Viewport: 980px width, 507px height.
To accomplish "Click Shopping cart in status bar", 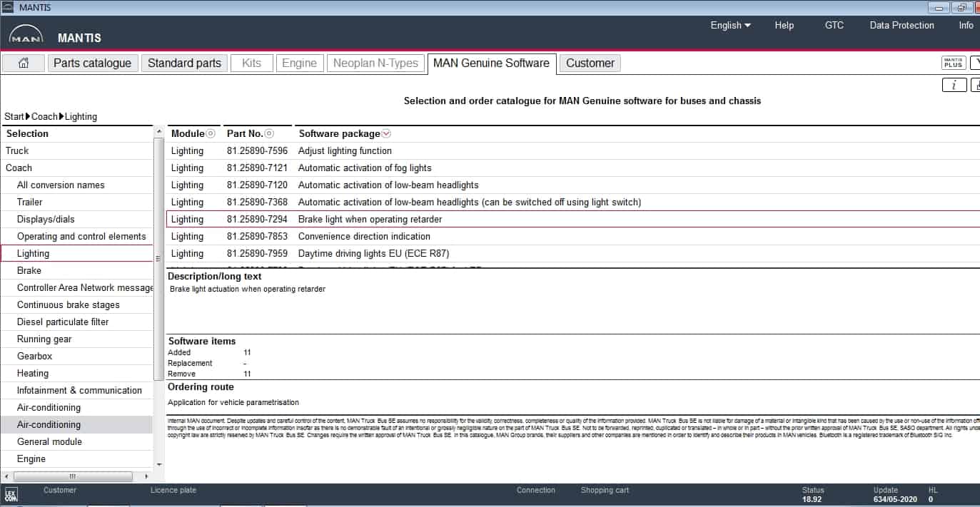I will click(x=605, y=490).
